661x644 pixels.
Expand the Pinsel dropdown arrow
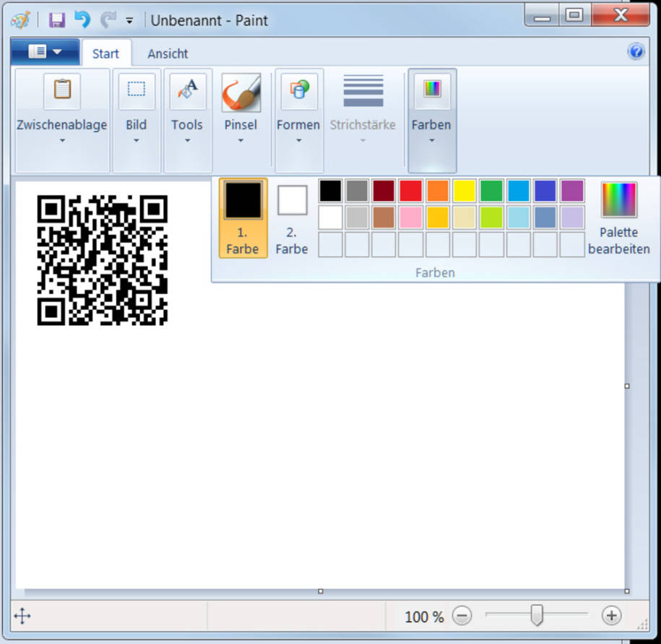(x=241, y=140)
